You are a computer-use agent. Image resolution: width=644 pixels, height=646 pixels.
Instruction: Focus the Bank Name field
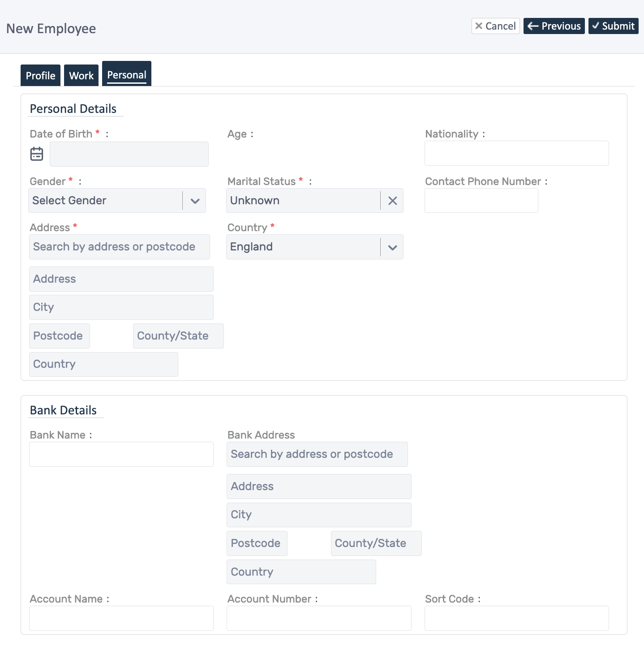tap(121, 454)
